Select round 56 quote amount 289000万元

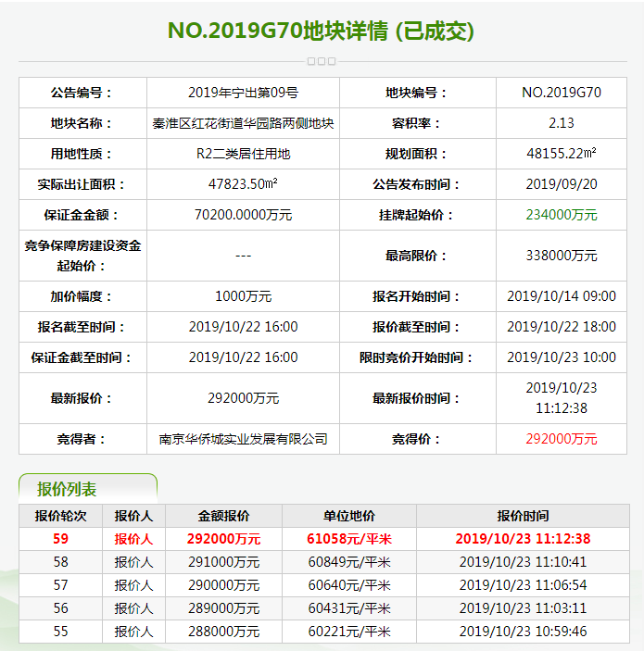pyautogui.click(x=223, y=608)
